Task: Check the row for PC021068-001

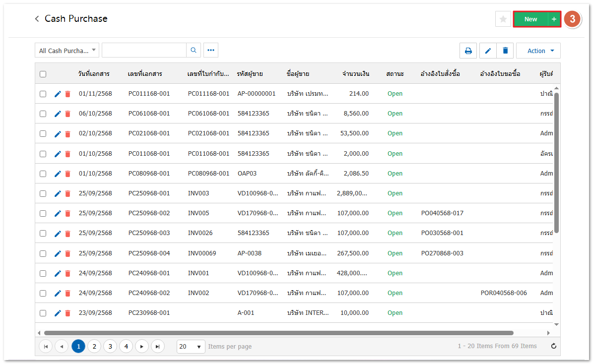Action: point(43,133)
